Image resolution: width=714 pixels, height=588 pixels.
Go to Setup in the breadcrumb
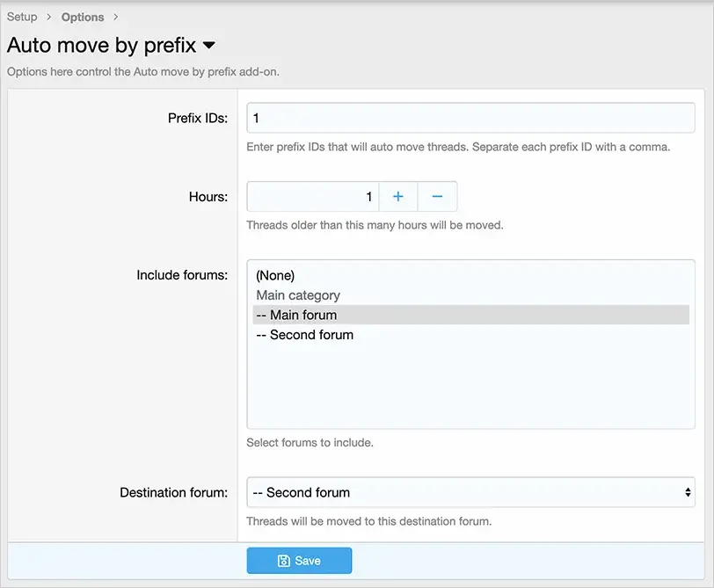tap(22, 17)
